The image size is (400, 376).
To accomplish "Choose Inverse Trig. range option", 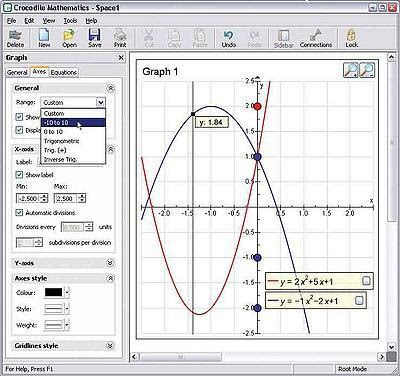I will tap(73, 159).
